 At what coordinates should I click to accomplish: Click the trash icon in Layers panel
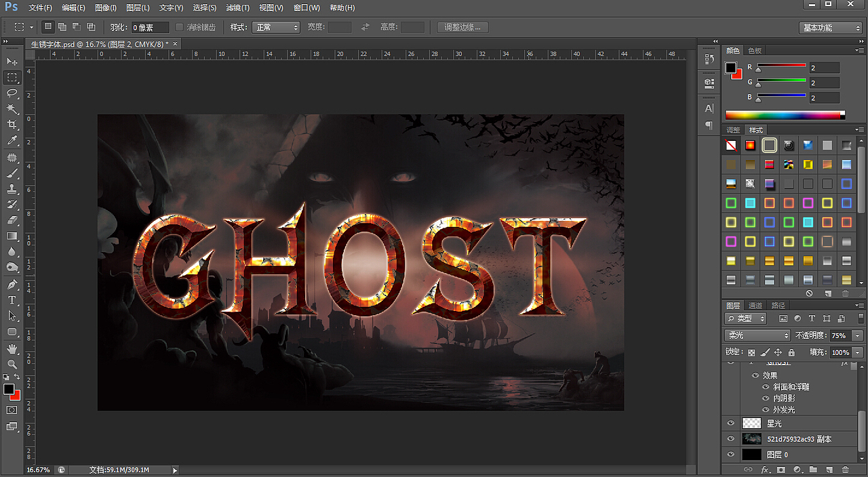point(845,470)
